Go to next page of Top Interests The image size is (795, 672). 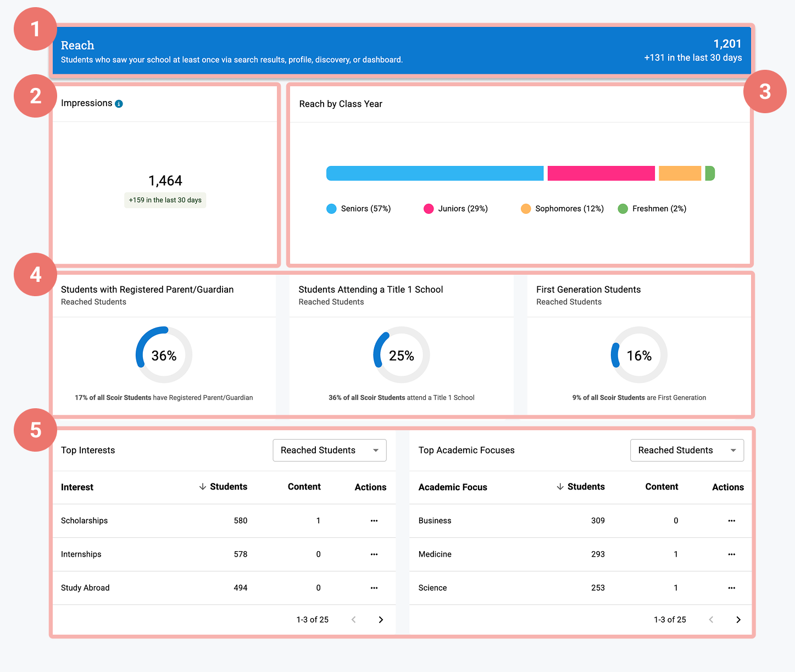(x=381, y=620)
